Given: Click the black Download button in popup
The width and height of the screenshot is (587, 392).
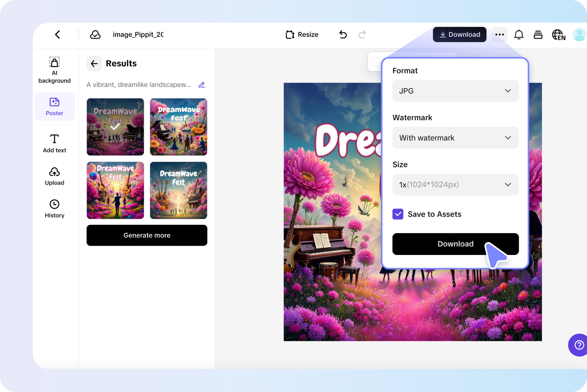Looking at the screenshot, I should click(455, 244).
